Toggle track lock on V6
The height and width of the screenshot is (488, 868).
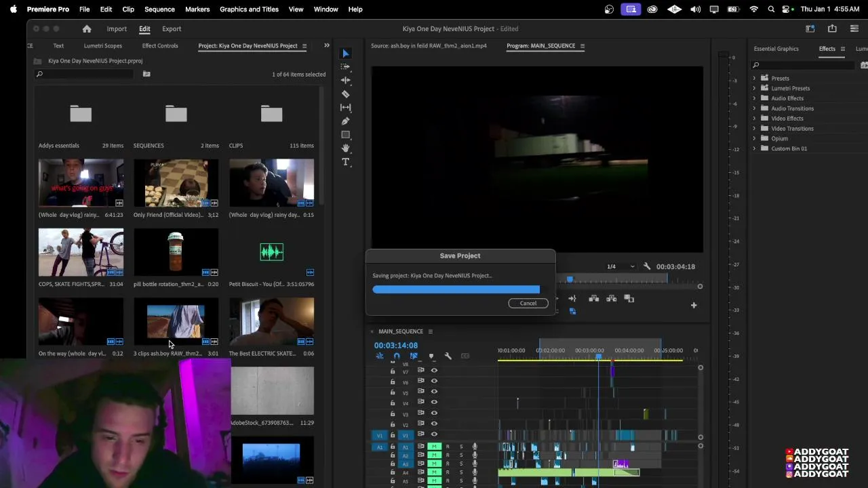[393, 382]
